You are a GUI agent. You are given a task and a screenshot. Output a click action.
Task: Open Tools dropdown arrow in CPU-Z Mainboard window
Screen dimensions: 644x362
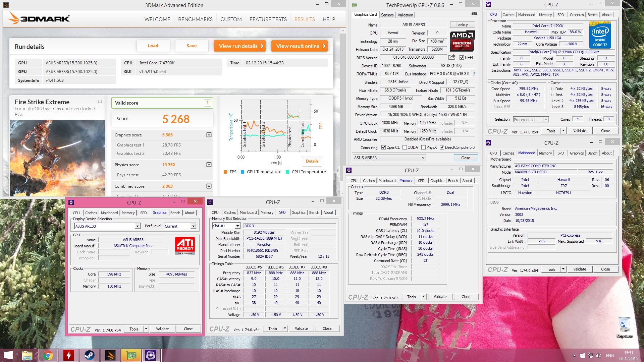coord(563,269)
